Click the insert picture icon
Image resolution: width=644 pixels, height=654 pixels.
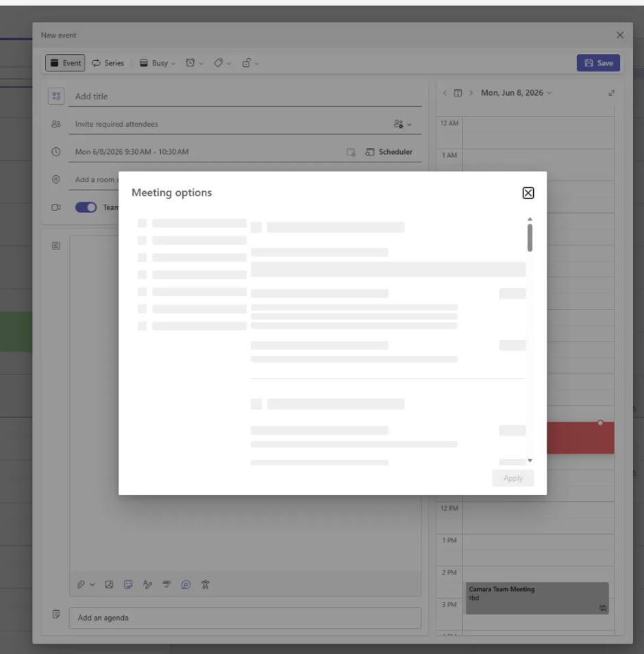109,584
